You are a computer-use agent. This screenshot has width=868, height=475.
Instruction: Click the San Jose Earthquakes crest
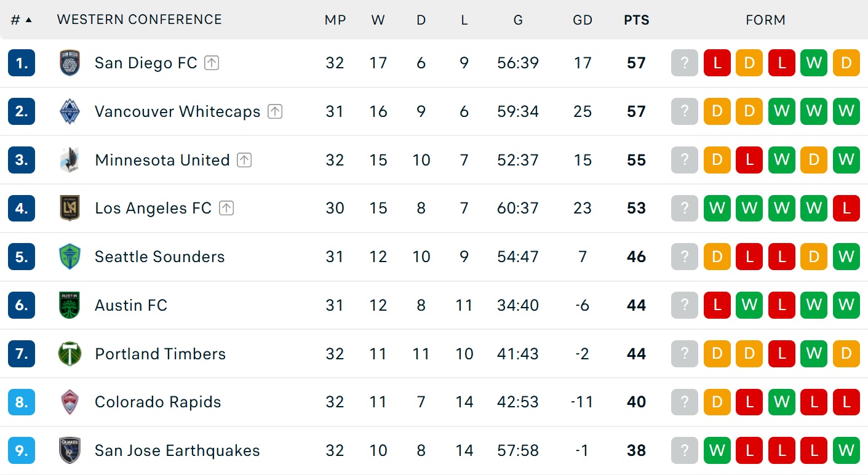(70, 450)
